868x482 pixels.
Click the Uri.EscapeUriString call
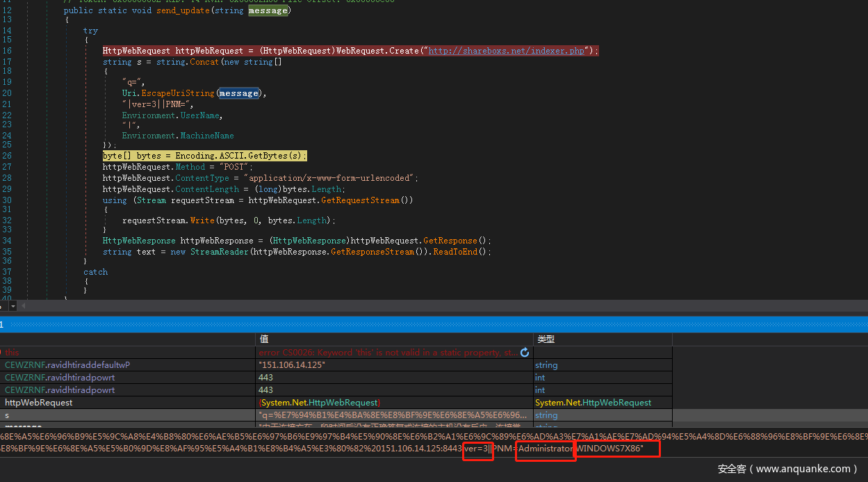(x=169, y=93)
